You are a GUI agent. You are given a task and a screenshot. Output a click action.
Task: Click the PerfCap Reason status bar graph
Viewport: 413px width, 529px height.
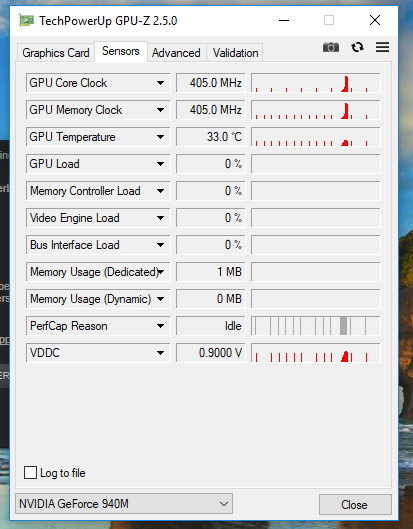point(315,326)
